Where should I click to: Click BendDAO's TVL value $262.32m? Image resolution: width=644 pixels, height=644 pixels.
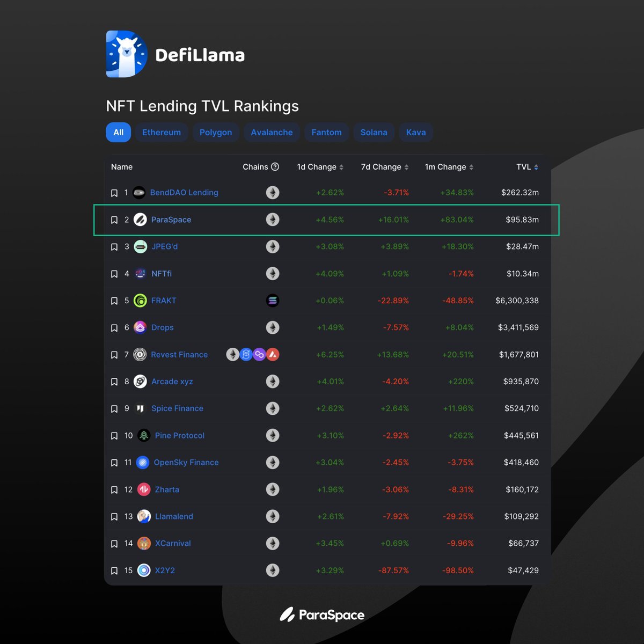pyautogui.click(x=520, y=193)
